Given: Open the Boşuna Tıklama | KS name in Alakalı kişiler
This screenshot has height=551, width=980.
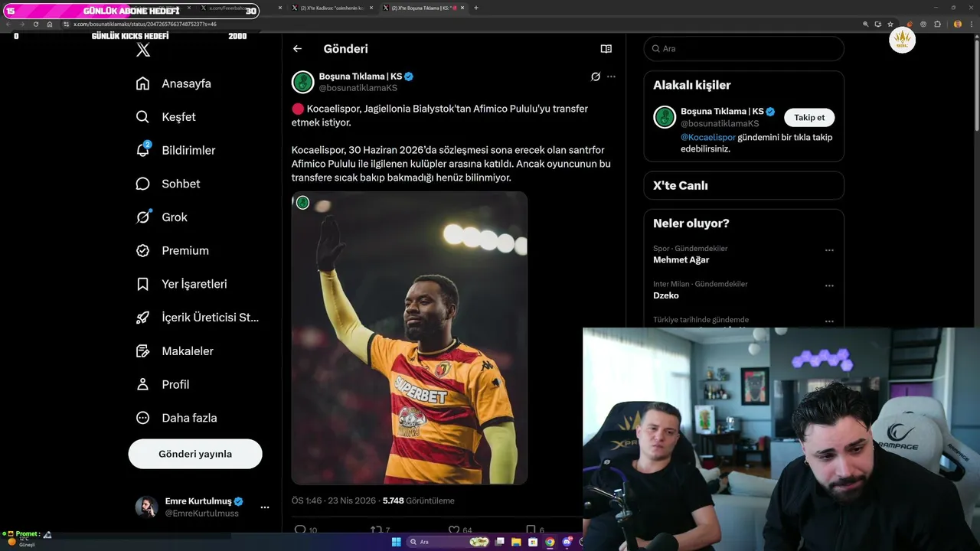Looking at the screenshot, I should pyautogui.click(x=721, y=112).
